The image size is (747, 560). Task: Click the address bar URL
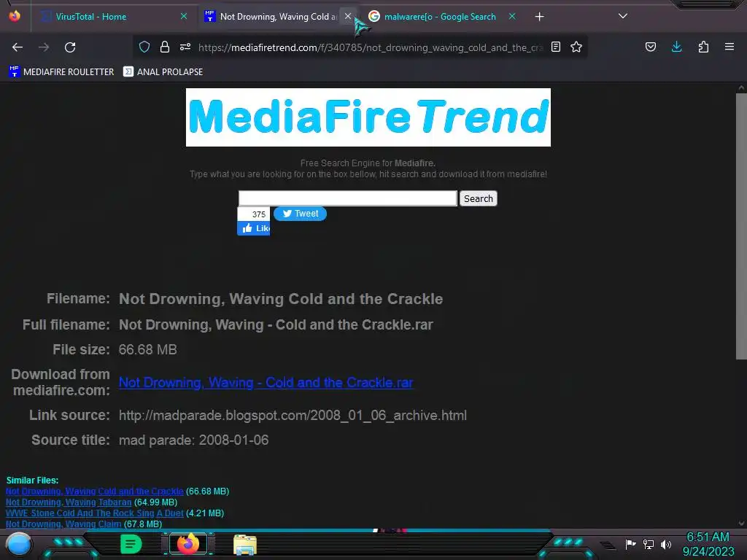click(x=371, y=47)
